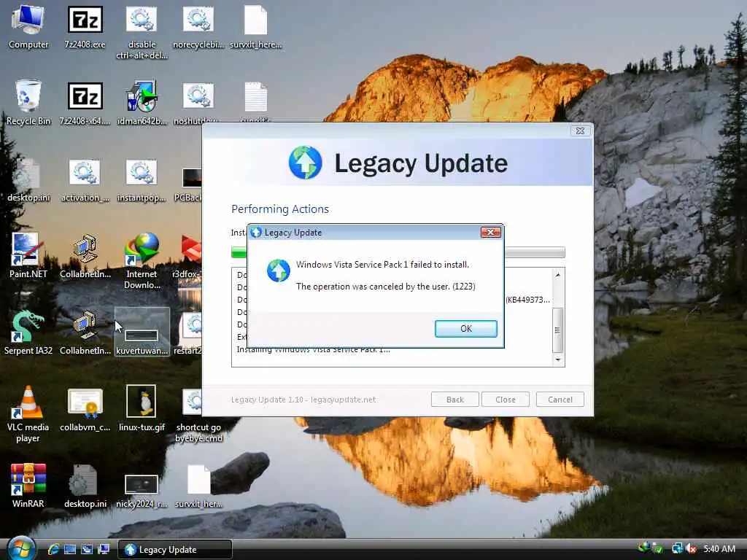This screenshot has width=747, height=560.
Task: Select the survxlt_her... file in the bottom row
Action: click(198, 486)
